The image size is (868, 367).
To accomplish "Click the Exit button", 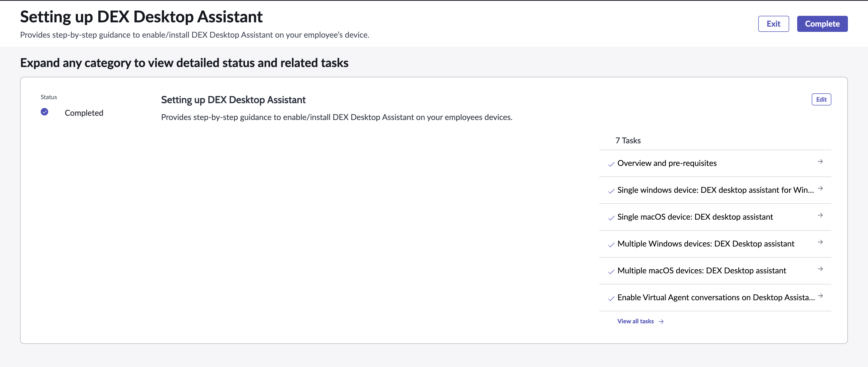I will point(773,24).
